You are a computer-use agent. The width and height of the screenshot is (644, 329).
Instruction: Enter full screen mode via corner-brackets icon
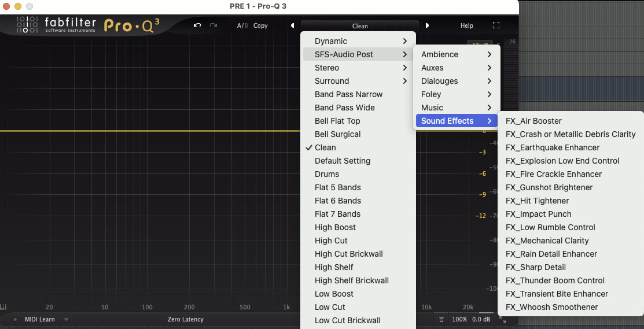coord(496,25)
